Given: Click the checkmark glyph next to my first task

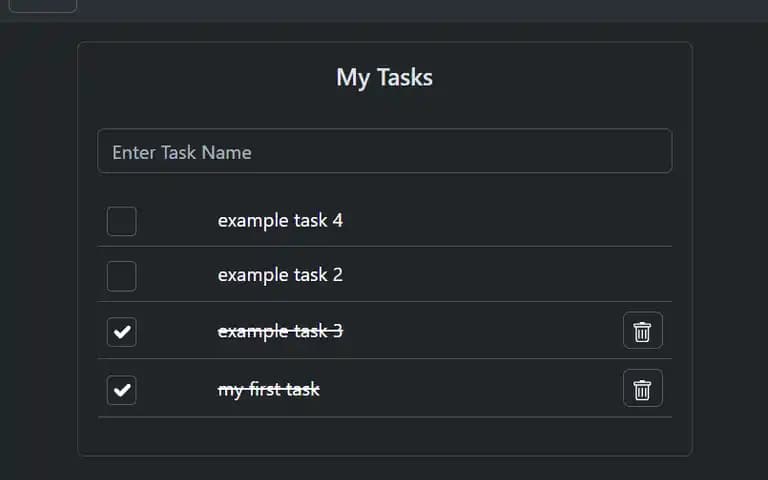Looking at the screenshot, I should click(x=122, y=390).
